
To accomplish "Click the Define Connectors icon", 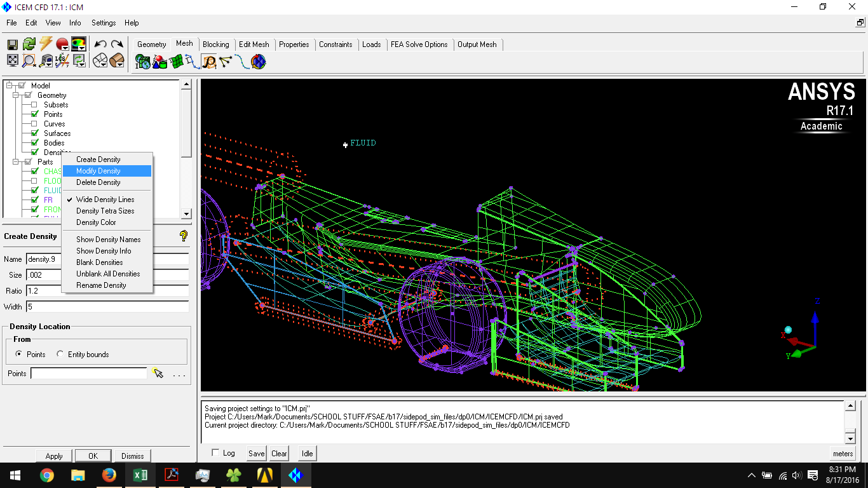I will pyautogui.click(x=226, y=62).
